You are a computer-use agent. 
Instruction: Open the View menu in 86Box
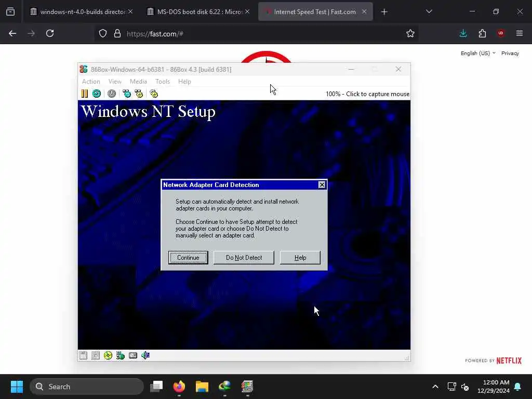point(115,82)
